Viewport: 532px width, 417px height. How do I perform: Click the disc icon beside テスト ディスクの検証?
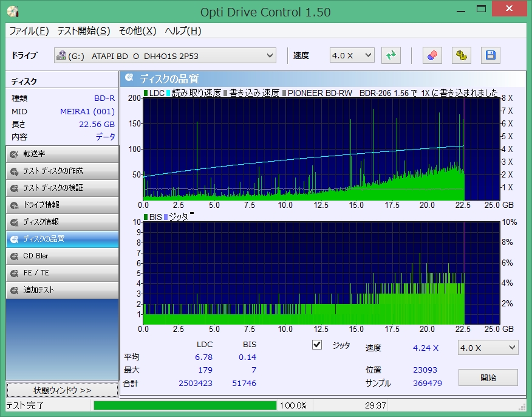(14, 188)
